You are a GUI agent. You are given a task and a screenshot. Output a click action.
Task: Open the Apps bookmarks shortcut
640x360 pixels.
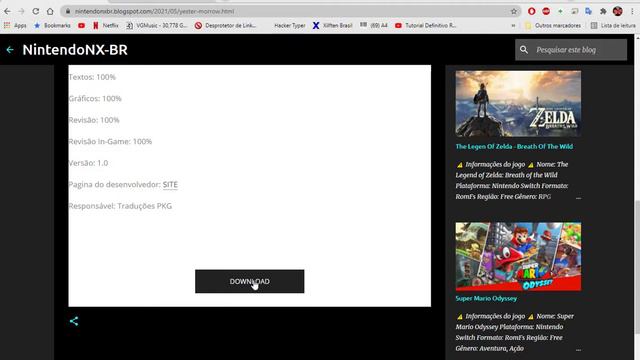(x=15, y=25)
